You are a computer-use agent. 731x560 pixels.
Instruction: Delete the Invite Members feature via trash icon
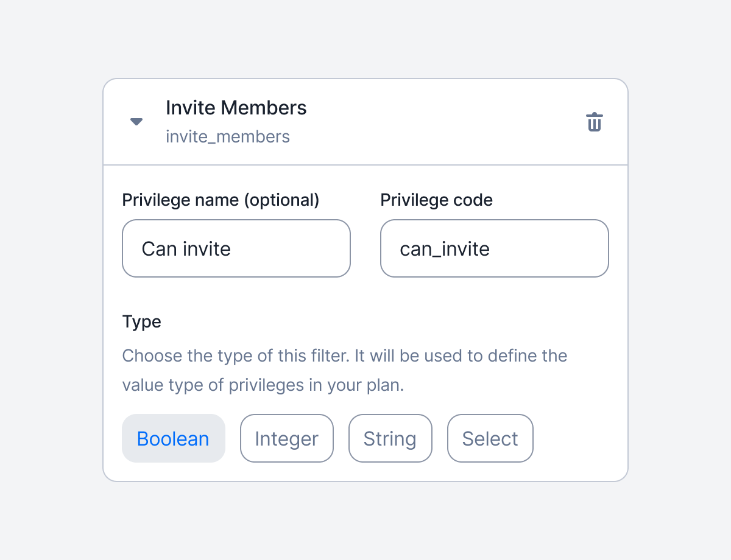click(x=595, y=122)
